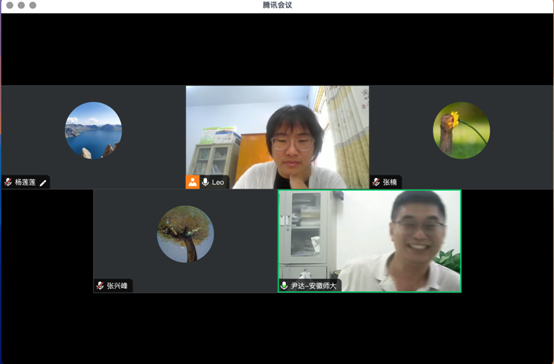Click the 尹达-安徽师大 name label
Viewport: 554px width, 364px height.
[x=314, y=286]
